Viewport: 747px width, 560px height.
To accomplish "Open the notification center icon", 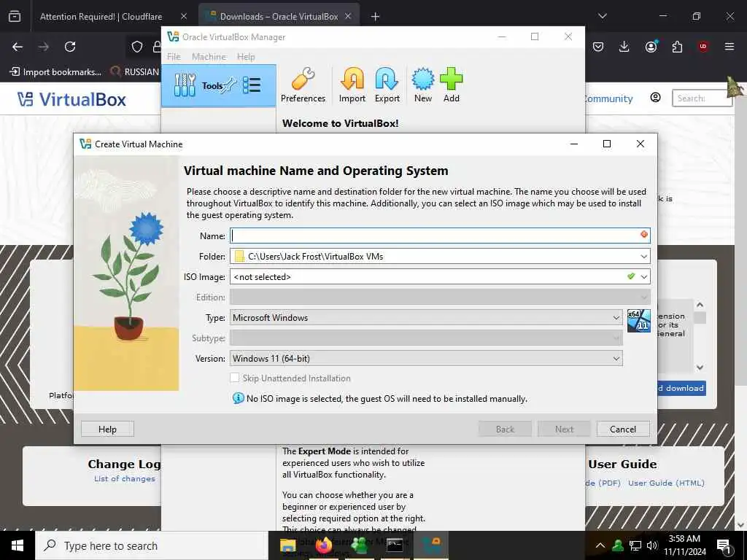I will point(724,546).
